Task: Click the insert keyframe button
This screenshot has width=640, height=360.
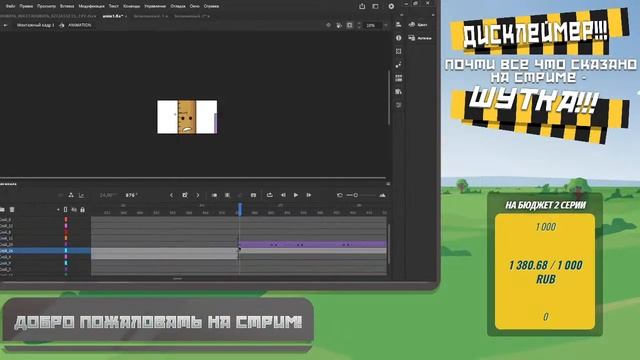Action: click(185, 195)
